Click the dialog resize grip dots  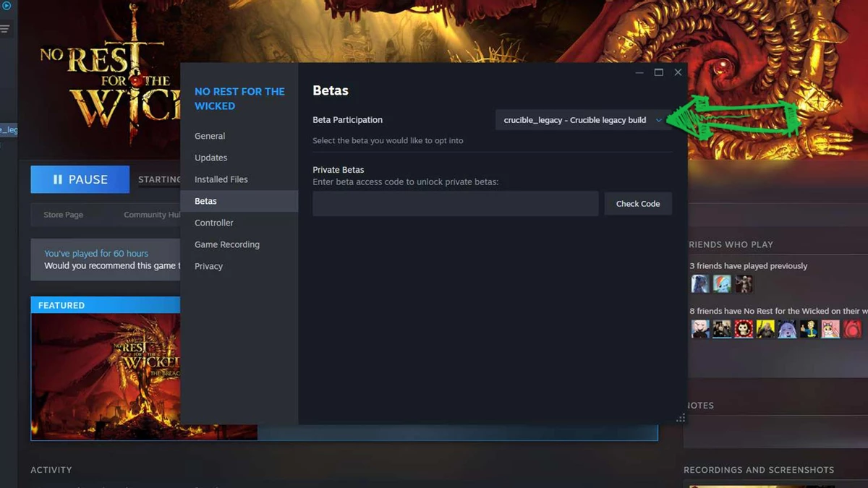[681, 418]
